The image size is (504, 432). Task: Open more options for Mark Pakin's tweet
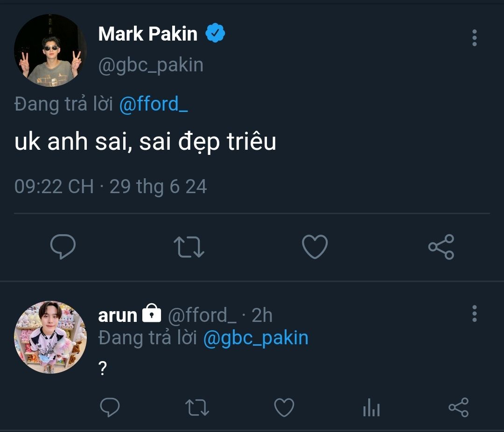[474, 38]
